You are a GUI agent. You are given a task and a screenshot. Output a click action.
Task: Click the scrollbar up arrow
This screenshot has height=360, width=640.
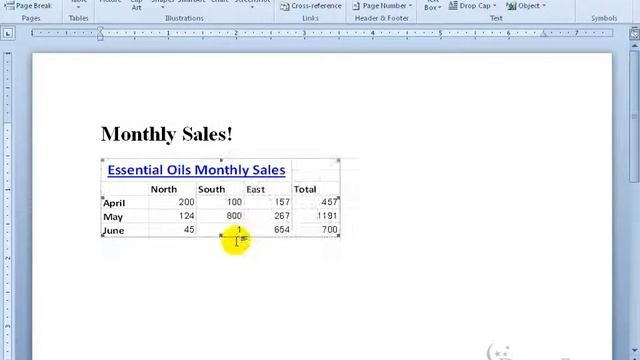[x=634, y=46]
